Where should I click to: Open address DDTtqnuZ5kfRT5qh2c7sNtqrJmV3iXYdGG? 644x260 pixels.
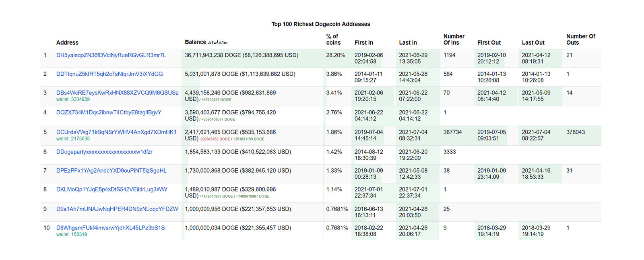pyautogui.click(x=109, y=74)
